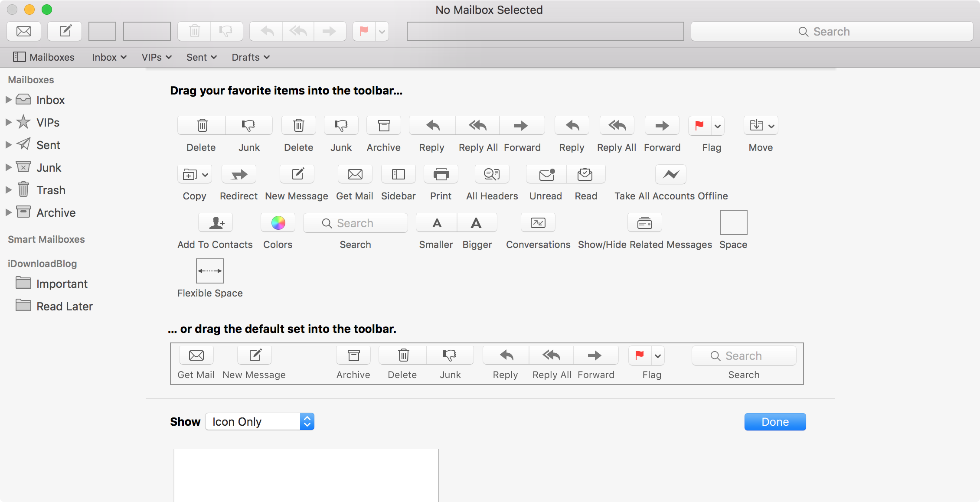
Task: Click the Archive icon in default set
Action: pos(353,355)
